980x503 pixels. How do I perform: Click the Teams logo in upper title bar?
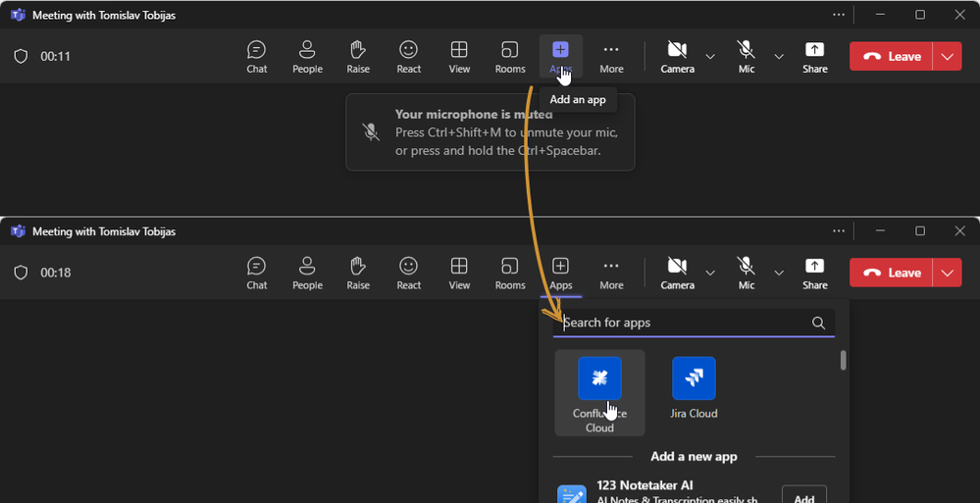(x=18, y=15)
